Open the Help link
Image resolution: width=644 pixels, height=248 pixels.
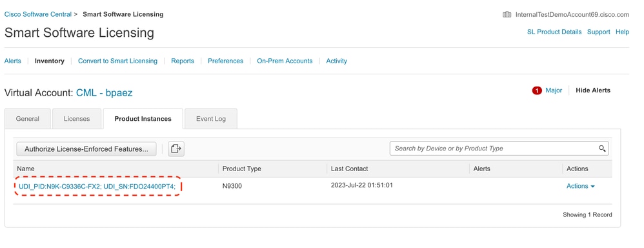622,32
